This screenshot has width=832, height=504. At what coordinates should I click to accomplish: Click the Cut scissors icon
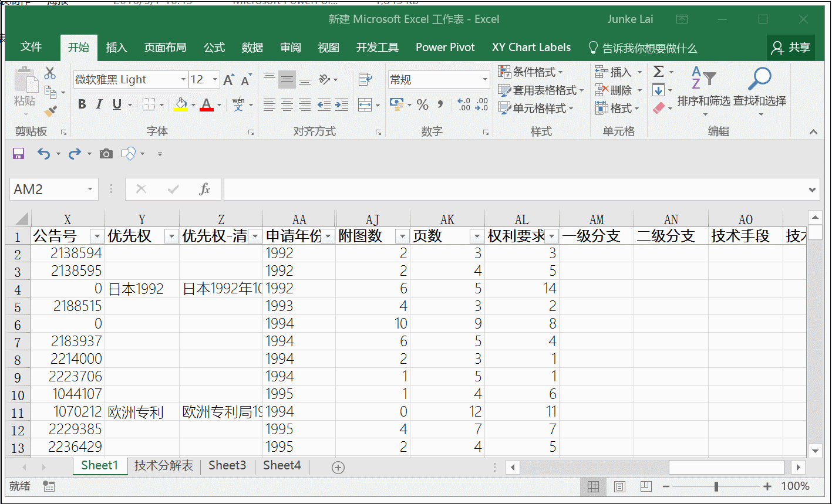pyautogui.click(x=50, y=73)
